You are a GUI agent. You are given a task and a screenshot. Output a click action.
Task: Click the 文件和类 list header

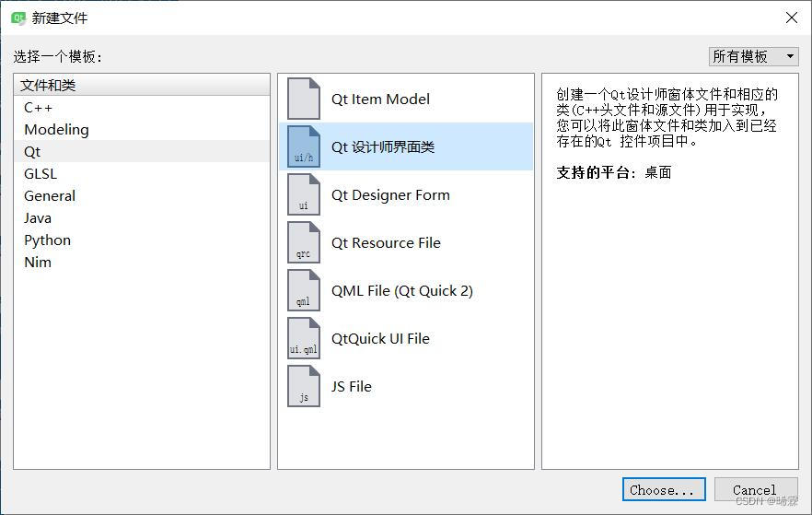point(142,85)
